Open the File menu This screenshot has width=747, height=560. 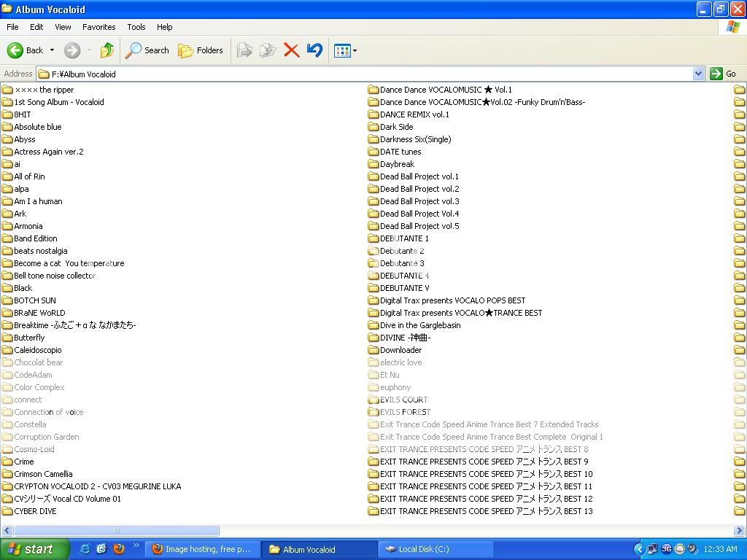pyautogui.click(x=12, y=27)
